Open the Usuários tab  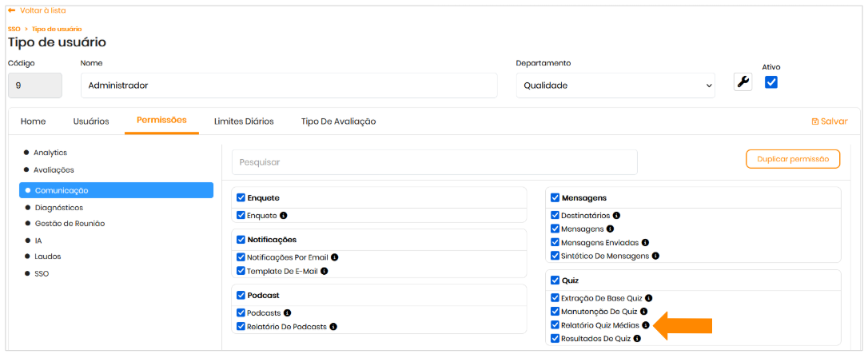(x=91, y=121)
